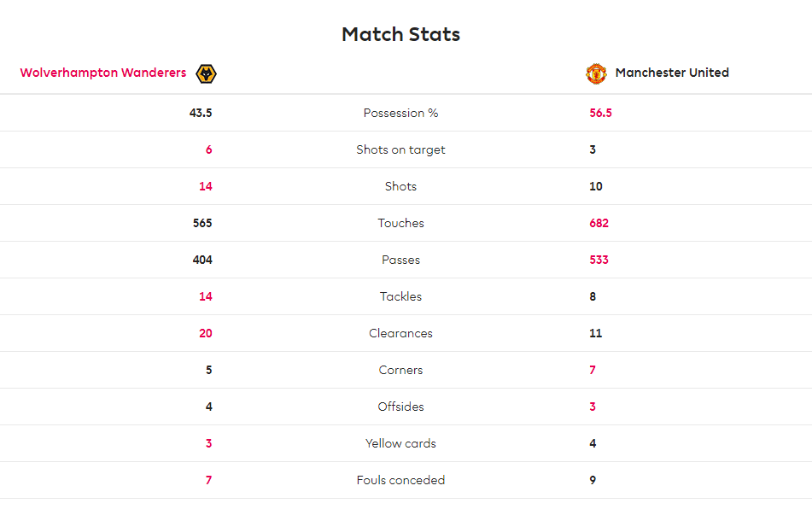Click Wolves' 43.5 possession value
Screen dimensions: 812x515
point(201,113)
